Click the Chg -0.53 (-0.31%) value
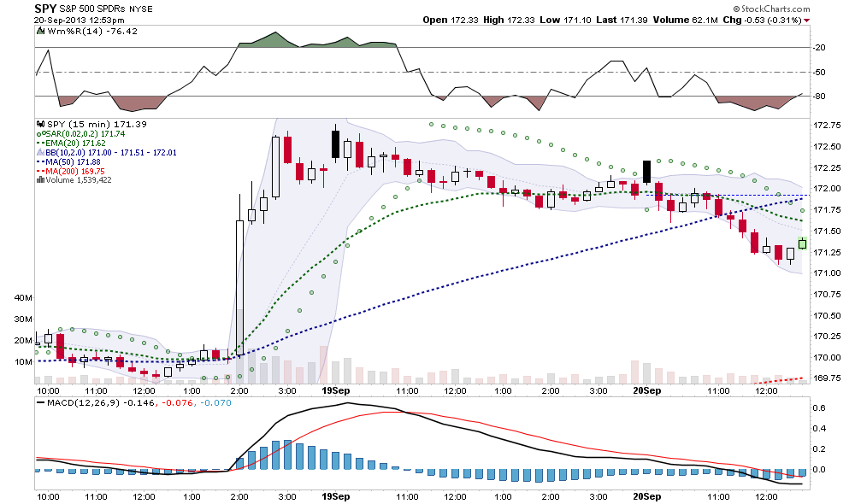Viewport: 855px width, 504px height. coord(763,21)
